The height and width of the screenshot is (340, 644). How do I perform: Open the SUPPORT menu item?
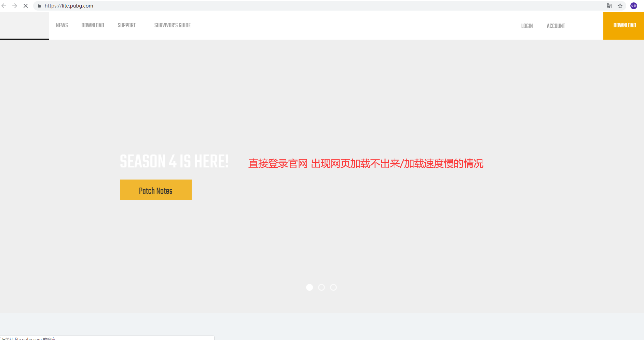tap(126, 25)
